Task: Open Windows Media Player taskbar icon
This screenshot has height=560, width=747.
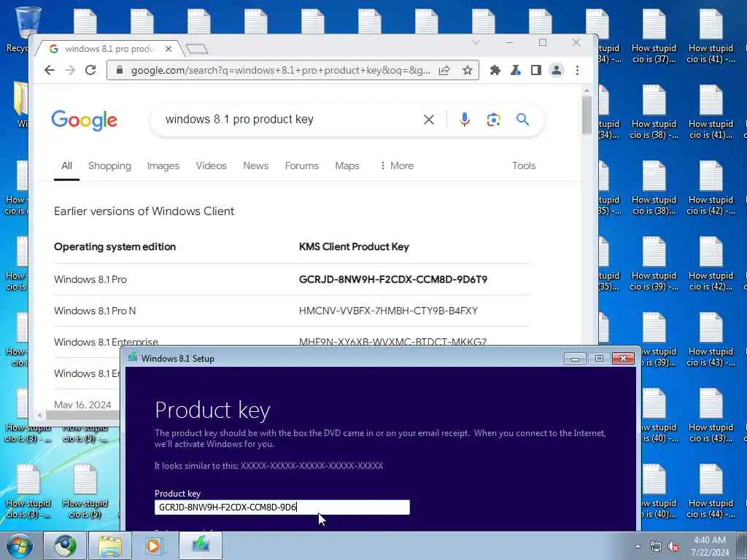Action: 155,545
